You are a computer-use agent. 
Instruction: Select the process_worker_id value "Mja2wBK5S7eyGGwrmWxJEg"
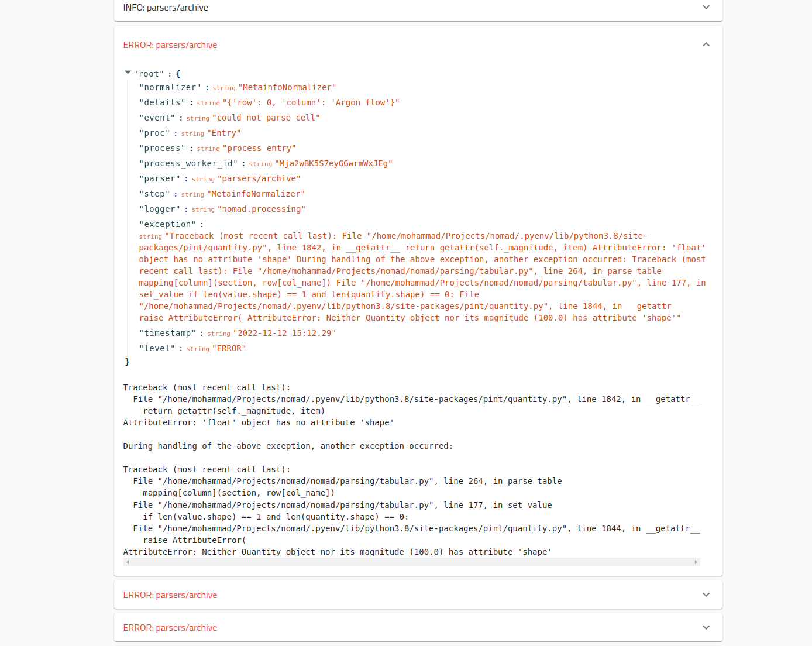pos(333,163)
